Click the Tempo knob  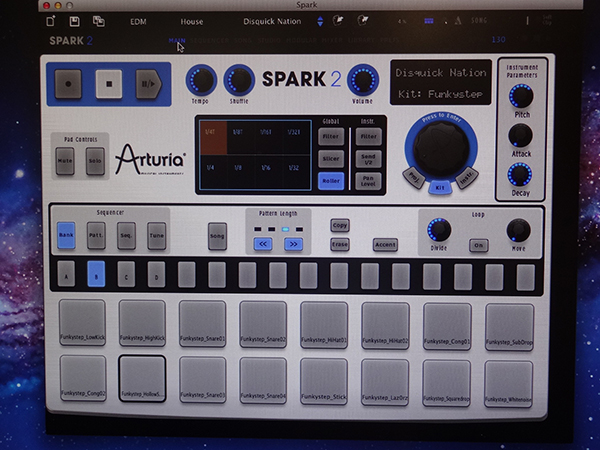click(x=201, y=80)
